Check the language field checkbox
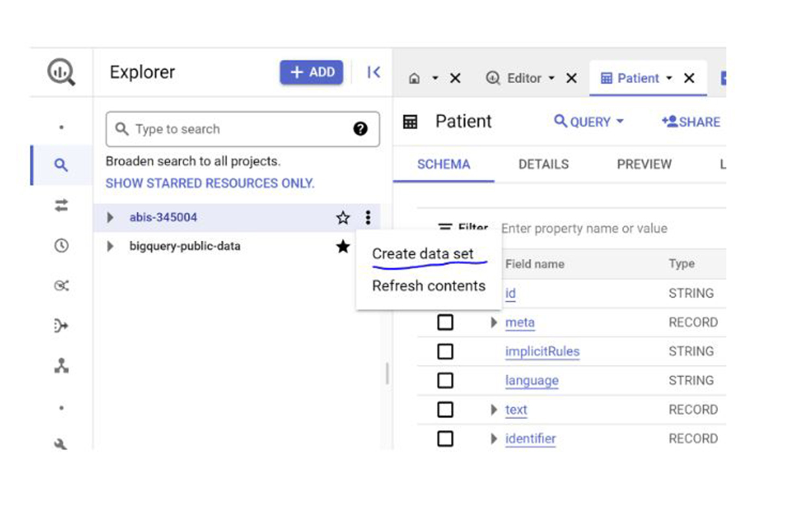Viewport: 812px width, 526px height. pos(445,381)
